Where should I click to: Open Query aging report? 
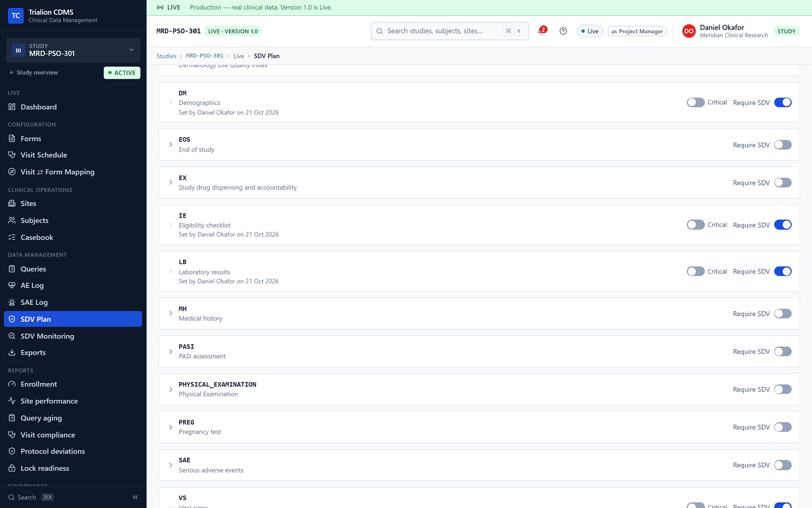[73, 418]
